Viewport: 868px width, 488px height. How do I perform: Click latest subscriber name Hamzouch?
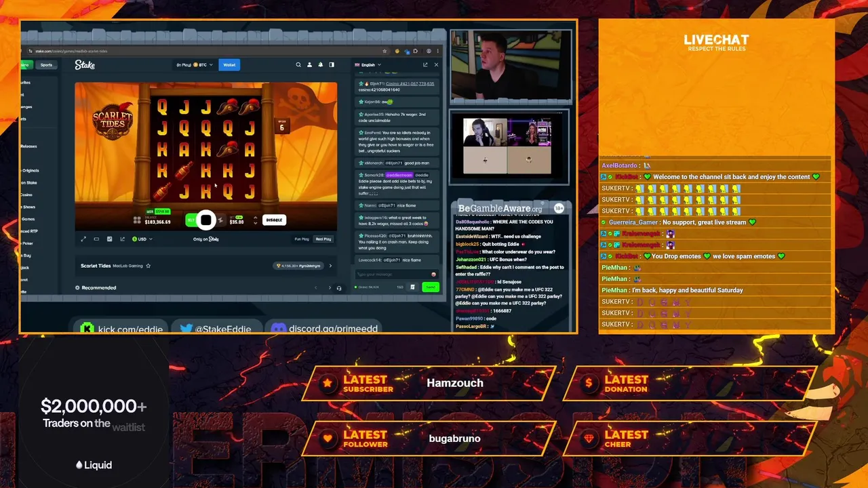pos(455,383)
